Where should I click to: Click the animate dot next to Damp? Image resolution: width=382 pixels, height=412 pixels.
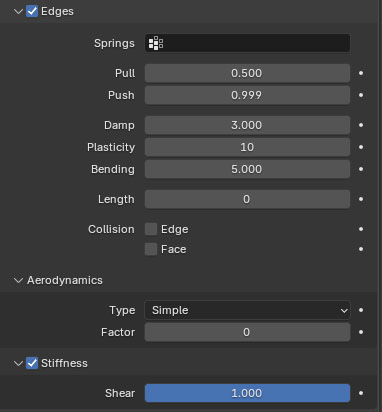[x=361, y=125]
